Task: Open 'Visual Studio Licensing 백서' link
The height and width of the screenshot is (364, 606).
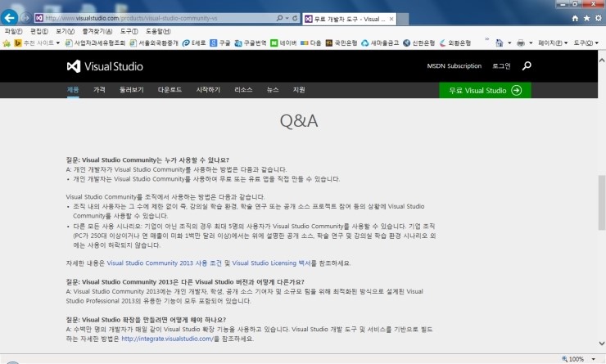Action: pyautogui.click(x=271, y=263)
